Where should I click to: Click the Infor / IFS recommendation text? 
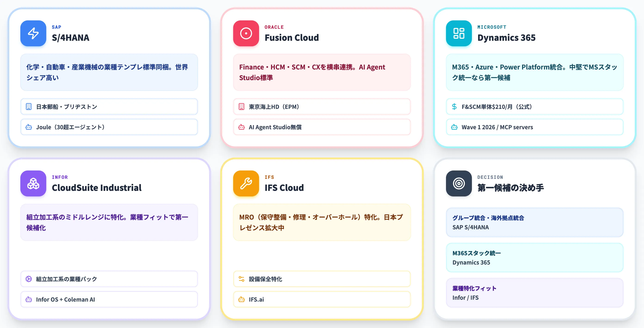(465, 298)
